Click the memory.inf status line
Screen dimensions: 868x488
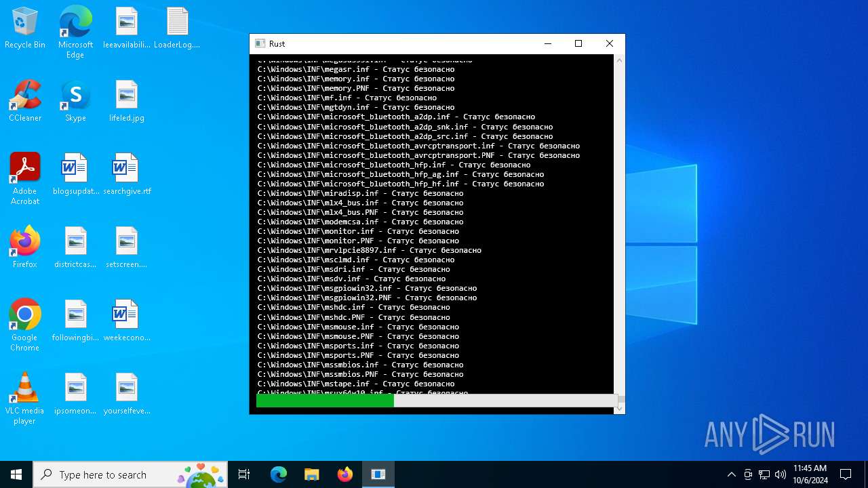(356, 79)
